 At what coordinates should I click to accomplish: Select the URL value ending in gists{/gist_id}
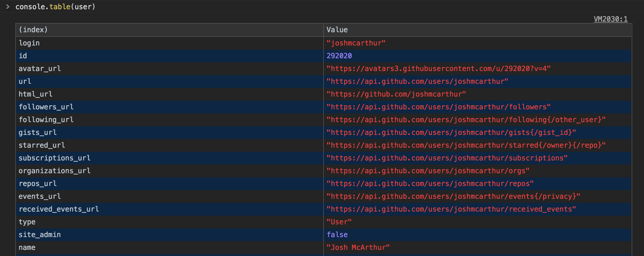click(451, 133)
